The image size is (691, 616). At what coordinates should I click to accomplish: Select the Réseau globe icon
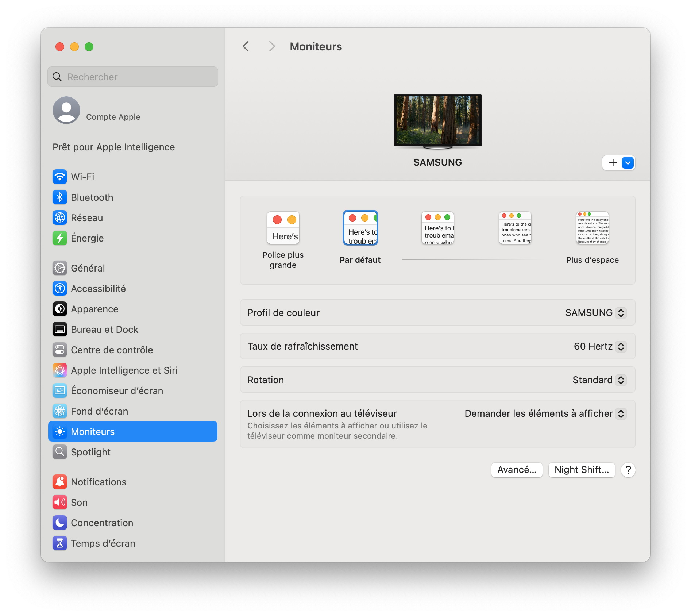(x=60, y=218)
